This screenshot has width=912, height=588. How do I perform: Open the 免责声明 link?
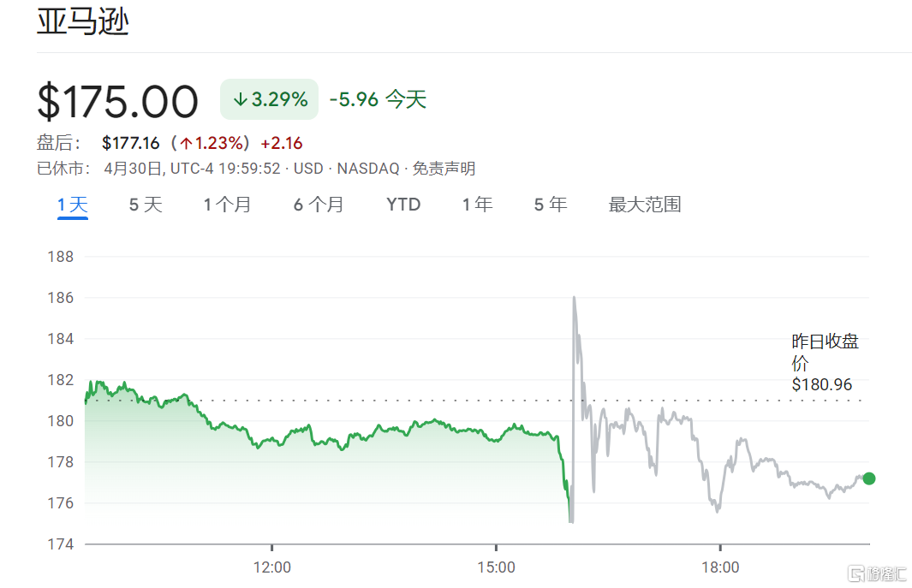444,169
